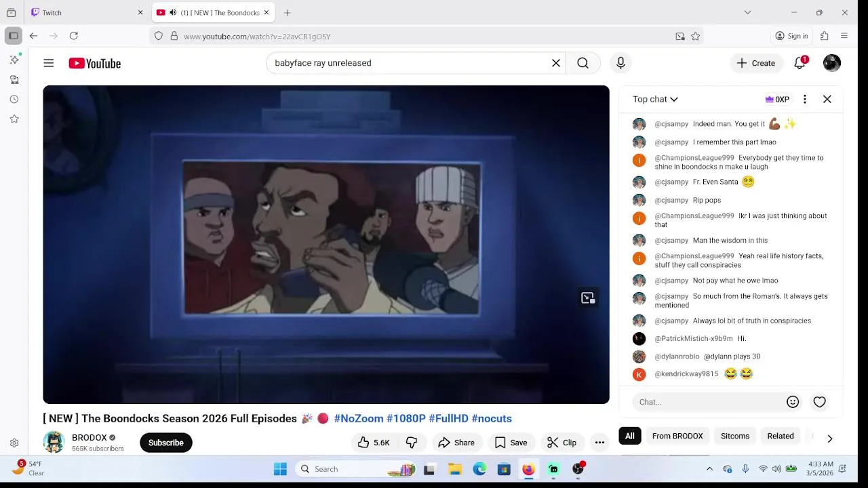Open BRODOX channel avatar

pos(54,442)
